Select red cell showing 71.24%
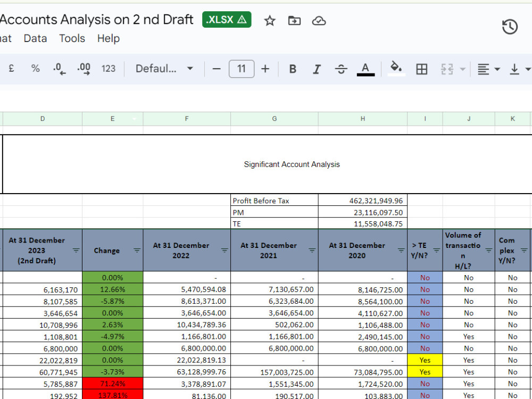Image resolution: width=532 pixels, height=399 pixels. [x=112, y=384]
